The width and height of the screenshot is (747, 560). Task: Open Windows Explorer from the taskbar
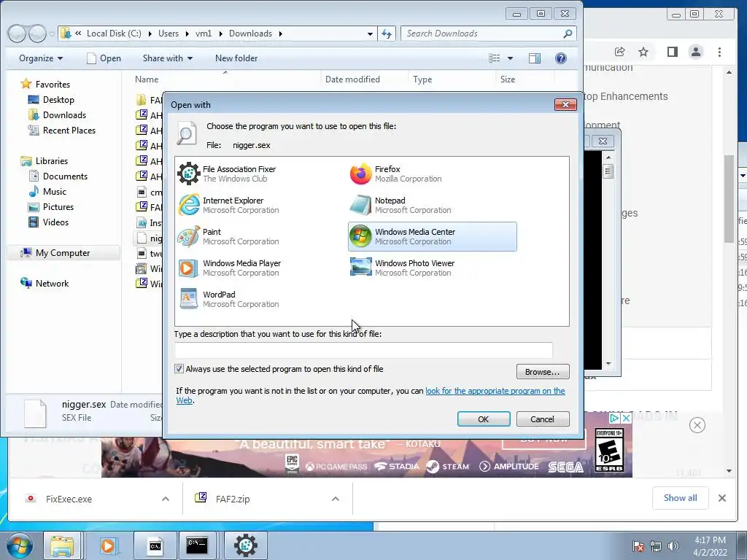(62, 545)
